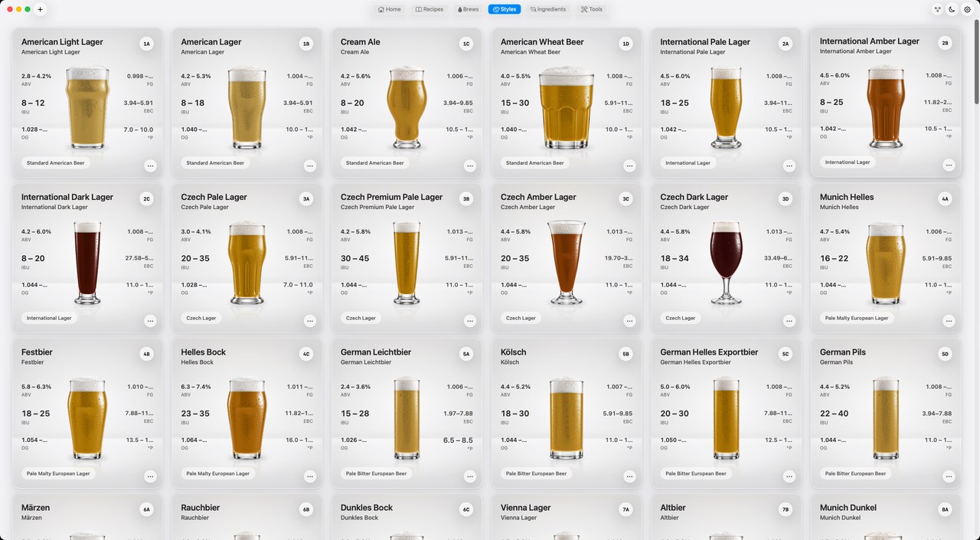Open more options on American Light Lager card

pos(150,165)
